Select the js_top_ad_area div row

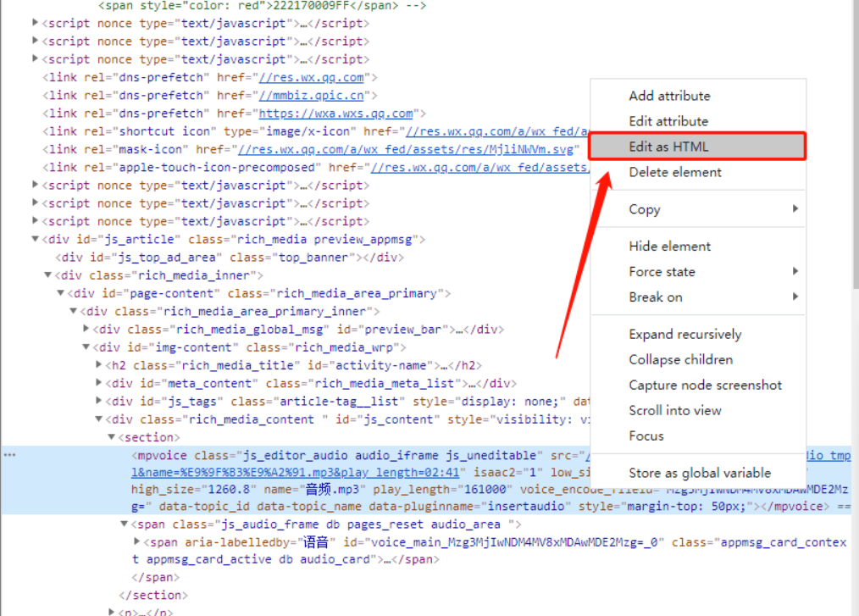230,258
